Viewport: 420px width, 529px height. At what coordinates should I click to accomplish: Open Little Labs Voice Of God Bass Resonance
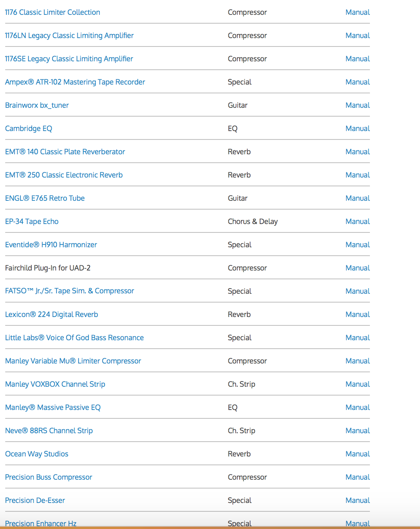tap(74, 338)
